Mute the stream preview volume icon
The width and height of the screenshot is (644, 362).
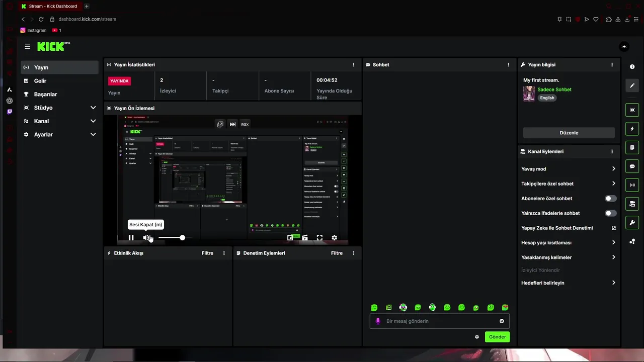[146, 238]
